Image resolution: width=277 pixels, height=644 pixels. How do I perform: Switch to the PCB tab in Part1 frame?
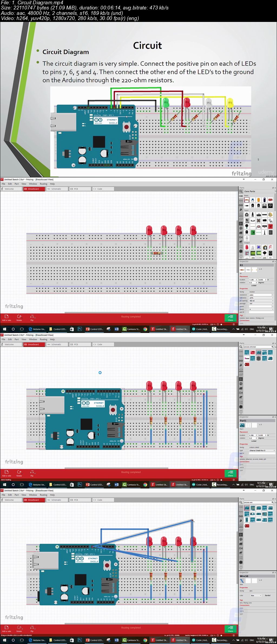click(x=80, y=345)
